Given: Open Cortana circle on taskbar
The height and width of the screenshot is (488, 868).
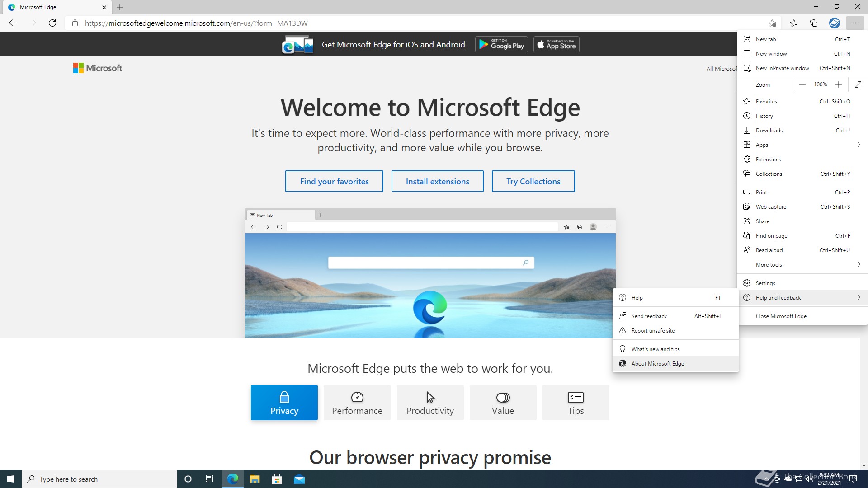Looking at the screenshot, I should pyautogui.click(x=188, y=479).
